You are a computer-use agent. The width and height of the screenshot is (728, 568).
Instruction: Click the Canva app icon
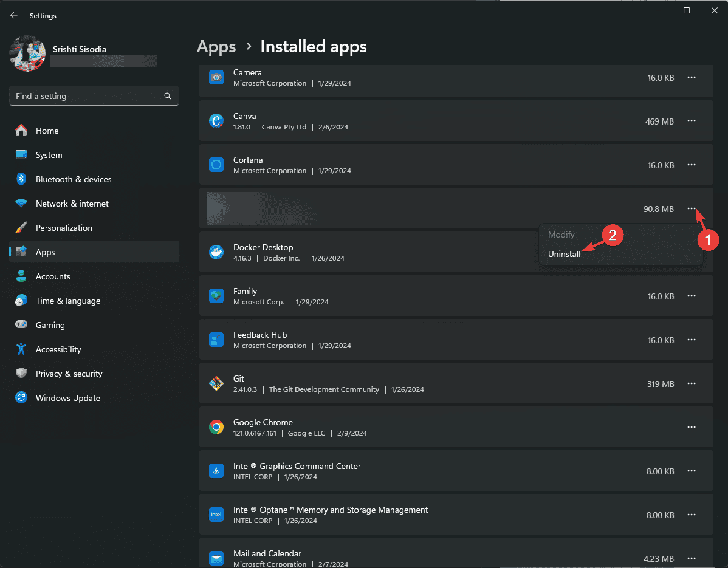[x=216, y=121]
